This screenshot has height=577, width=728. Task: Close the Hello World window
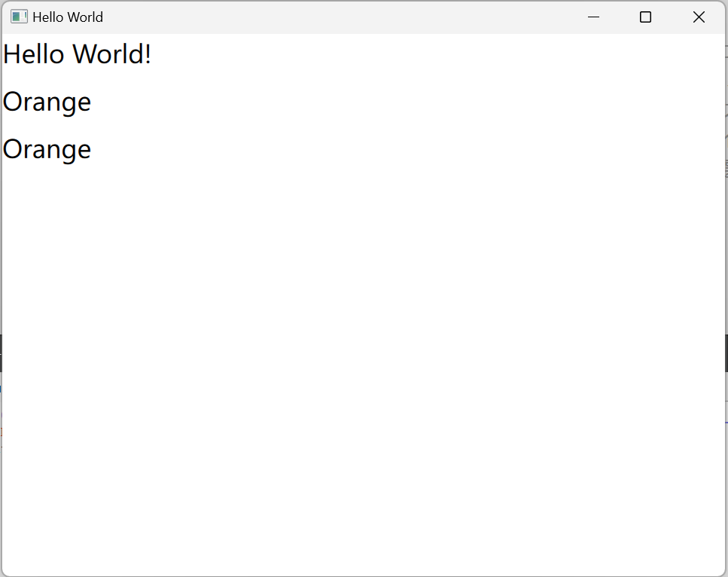pyautogui.click(x=699, y=17)
